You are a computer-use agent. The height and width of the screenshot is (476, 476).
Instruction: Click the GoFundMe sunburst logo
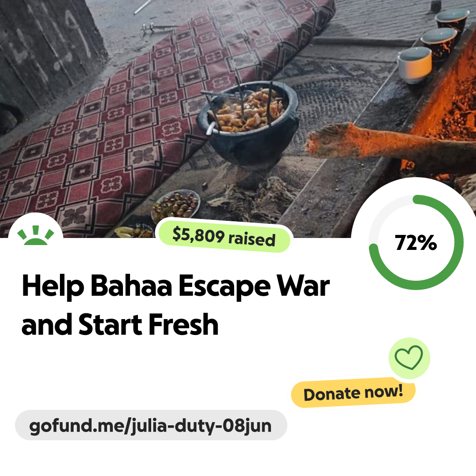point(36,235)
